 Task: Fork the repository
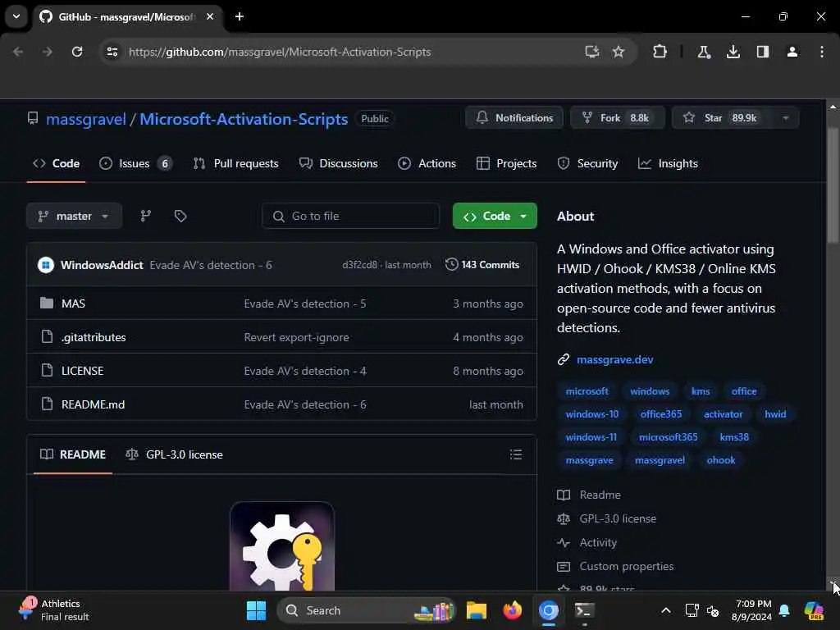617,118
